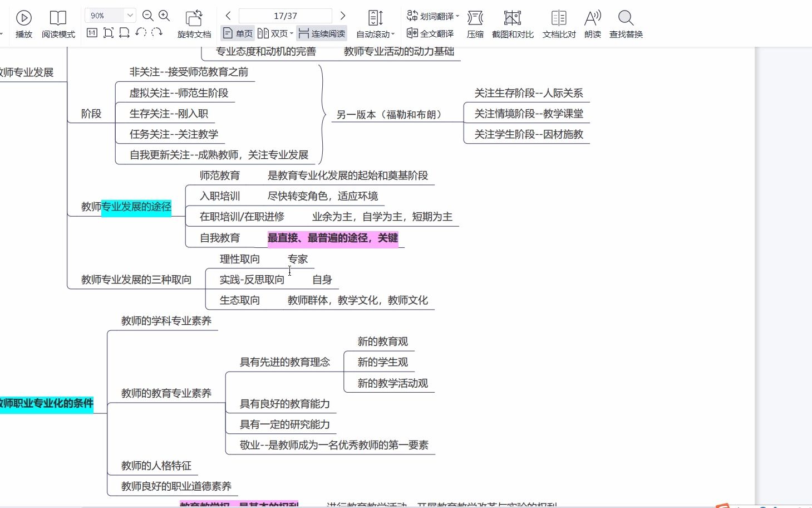
Task: Rotate page clockwise
Action: [x=157, y=32]
